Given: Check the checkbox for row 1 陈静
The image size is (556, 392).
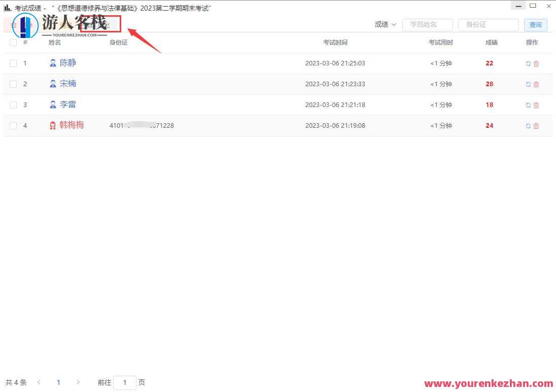Looking at the screenshot, I should click(x=13, y=63).
